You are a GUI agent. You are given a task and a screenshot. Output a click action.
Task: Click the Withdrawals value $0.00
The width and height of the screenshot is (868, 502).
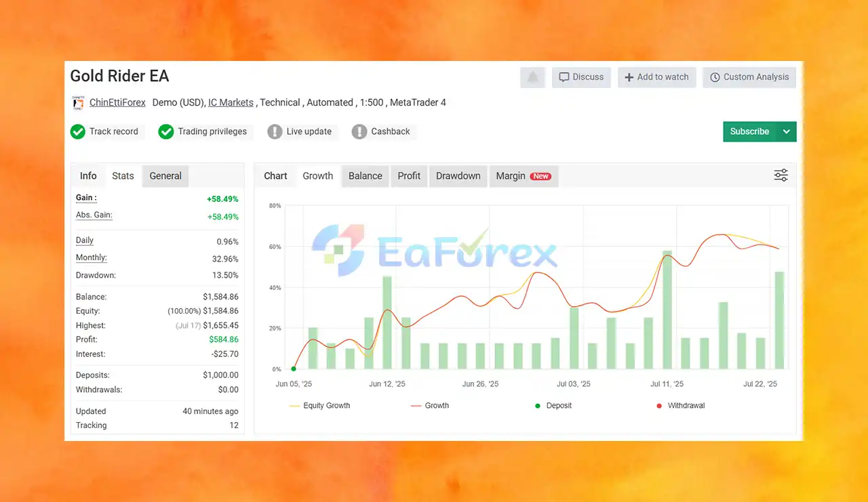(x=229, y=390)
